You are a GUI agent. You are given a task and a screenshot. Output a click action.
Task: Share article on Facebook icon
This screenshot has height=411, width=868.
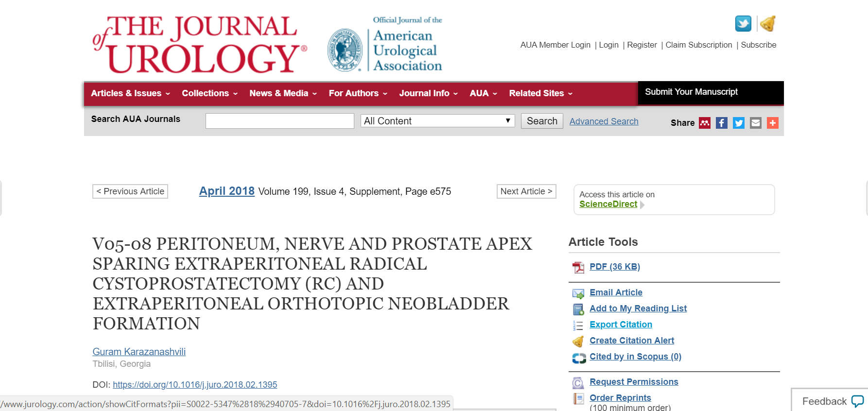tap(722, 123)
